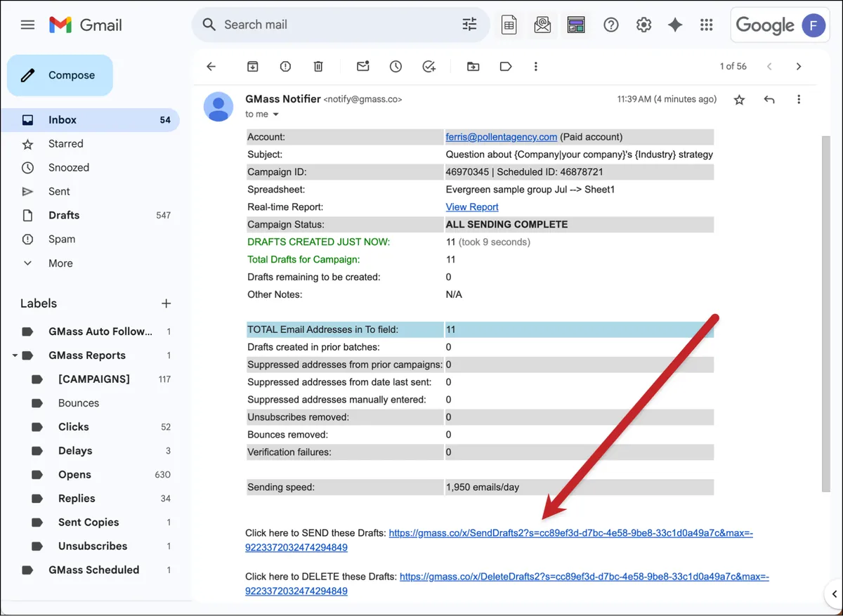Click the Compose button
Image resolution: width=843 pixels, height=616 pixels.
(x=60, y=75)
